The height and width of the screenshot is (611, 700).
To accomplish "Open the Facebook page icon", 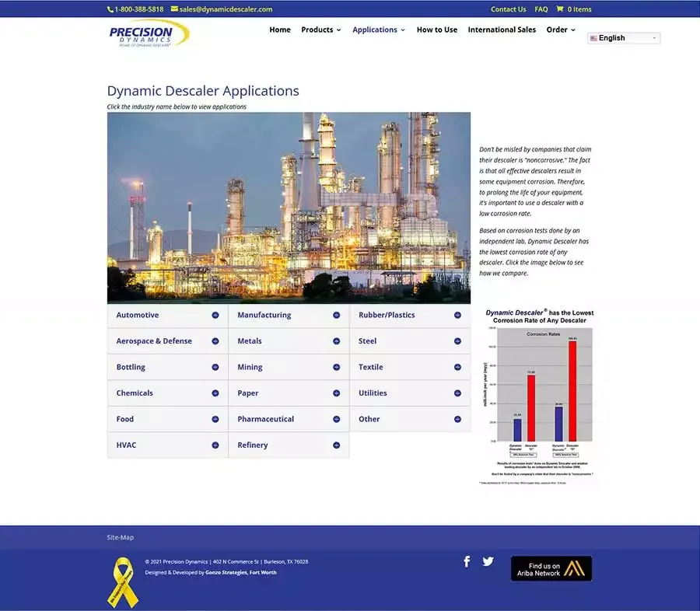I will 467,561.
